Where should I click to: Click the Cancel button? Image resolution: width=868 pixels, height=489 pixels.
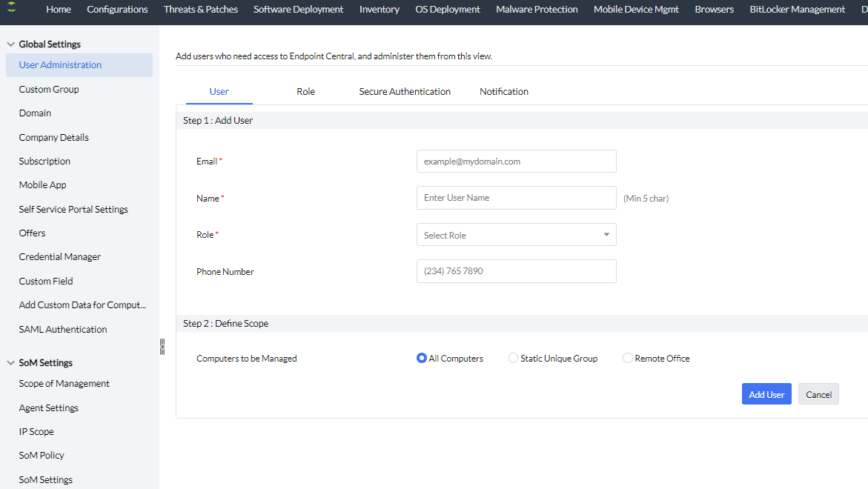pos(818,394)
